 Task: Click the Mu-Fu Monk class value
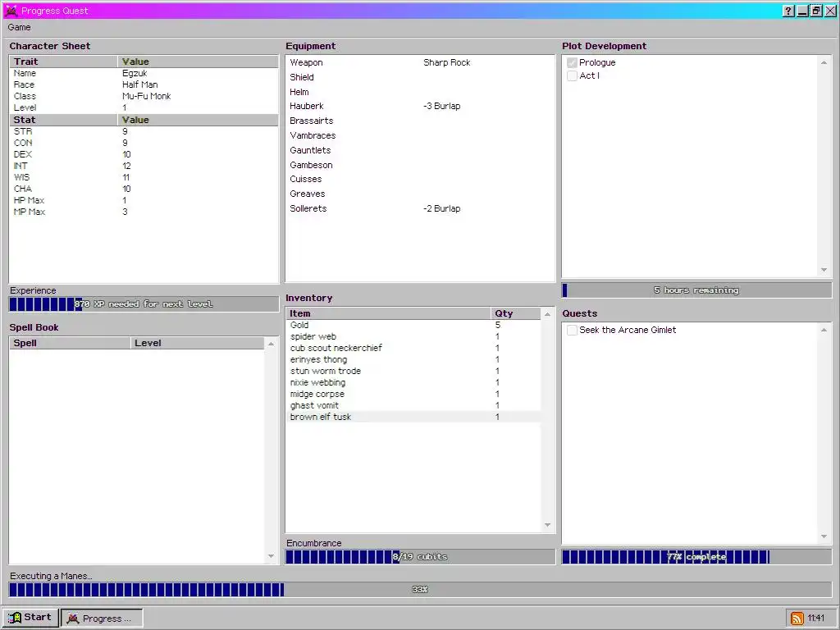click(x=147, y=97)
